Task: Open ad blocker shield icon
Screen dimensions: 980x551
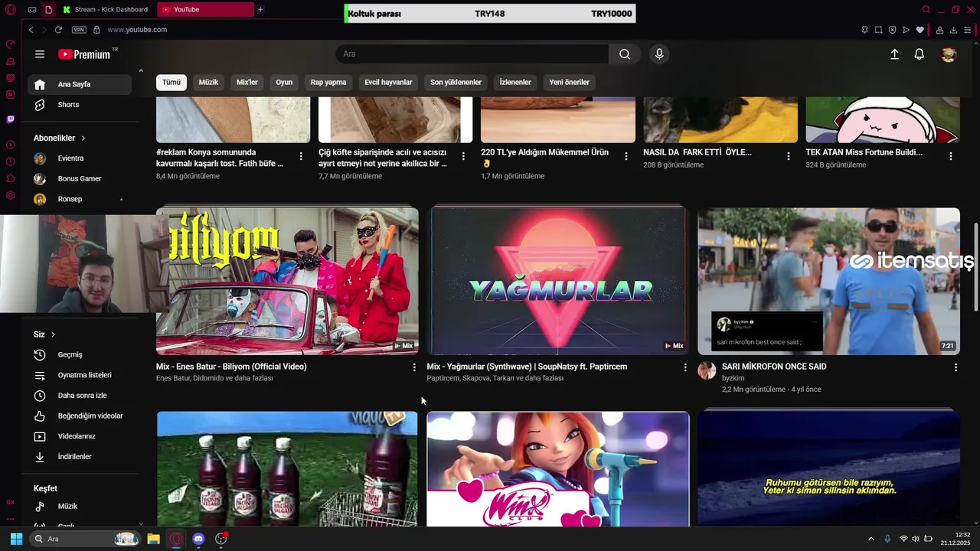Action: point(892,30)
